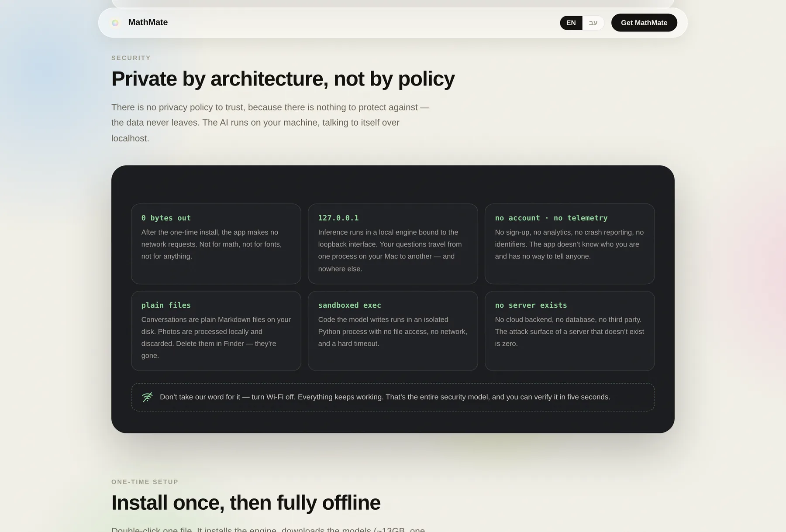Switch language to EN
Image resolution: width=786 pixels, height=532 pixels.
571,23
